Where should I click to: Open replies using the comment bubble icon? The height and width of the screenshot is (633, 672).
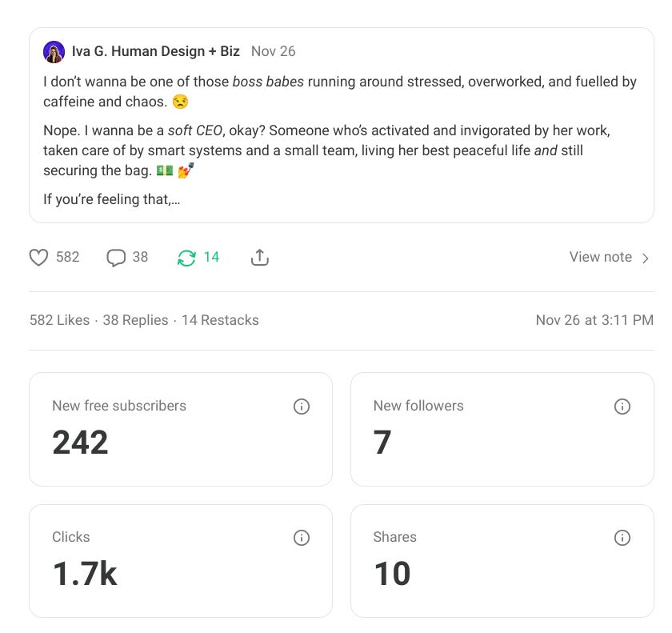tap(115, 257)
